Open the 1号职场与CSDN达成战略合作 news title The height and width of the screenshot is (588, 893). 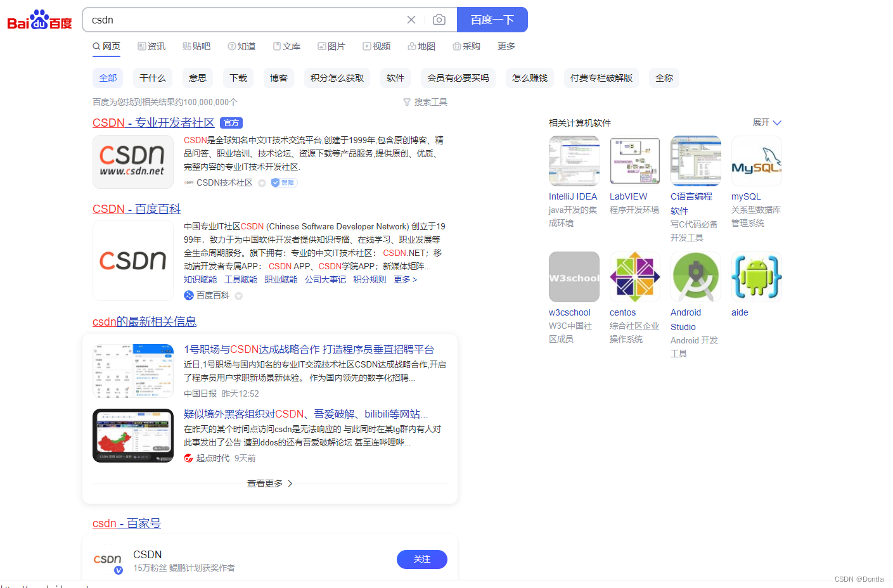click(x=309, y=350)
